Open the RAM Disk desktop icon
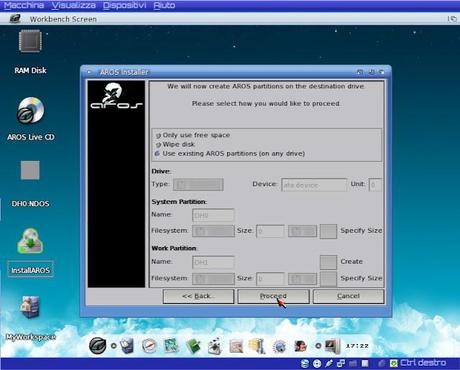Screen dimensions: 460x370 tap(30, 41)
